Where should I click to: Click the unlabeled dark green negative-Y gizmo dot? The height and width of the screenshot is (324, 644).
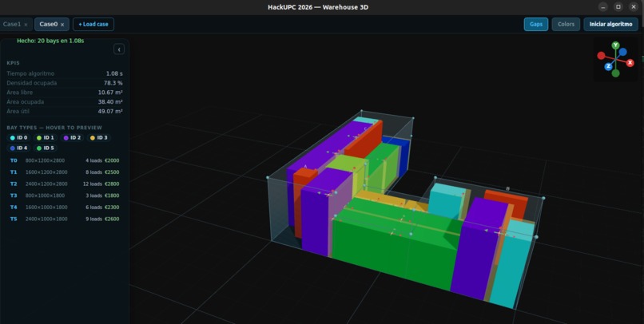pyautogui.click(x=615, y=73)
